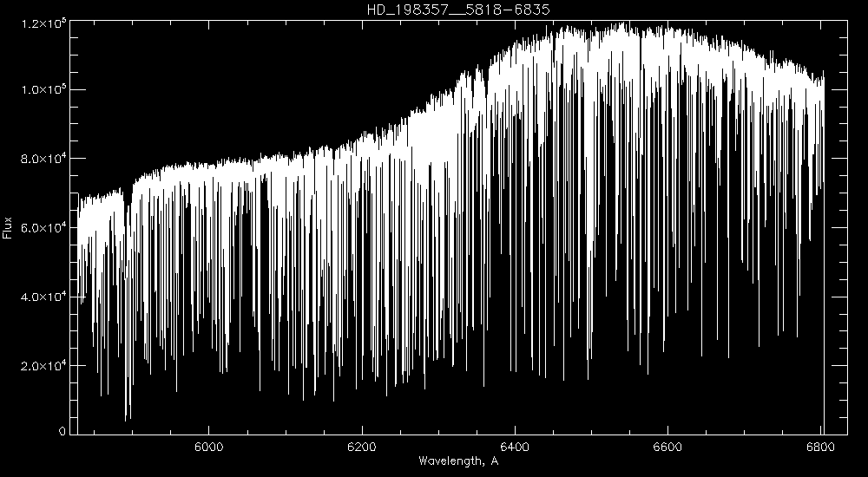Screen dimensions: 868x477
Task: Click the 'Wavelength, A' x-axis label
Action: pyautogui.click(x=458, y=461)
